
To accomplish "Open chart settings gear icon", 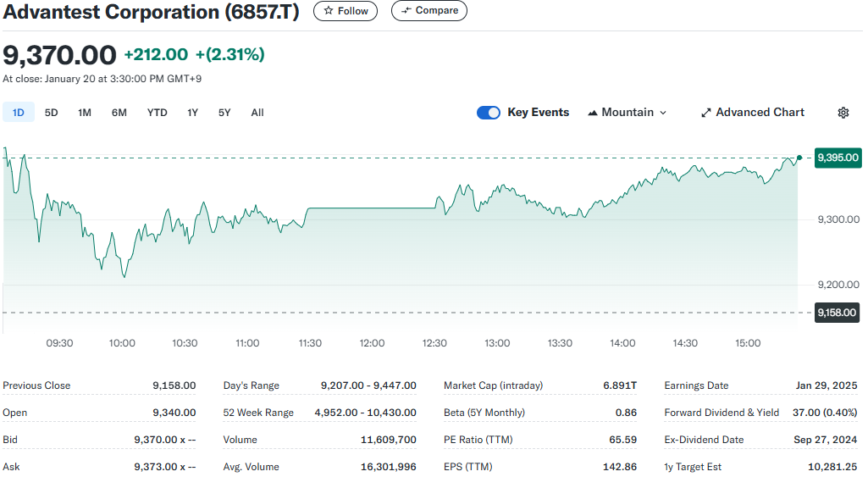I will pyautogui.click(x=843, y=113).
